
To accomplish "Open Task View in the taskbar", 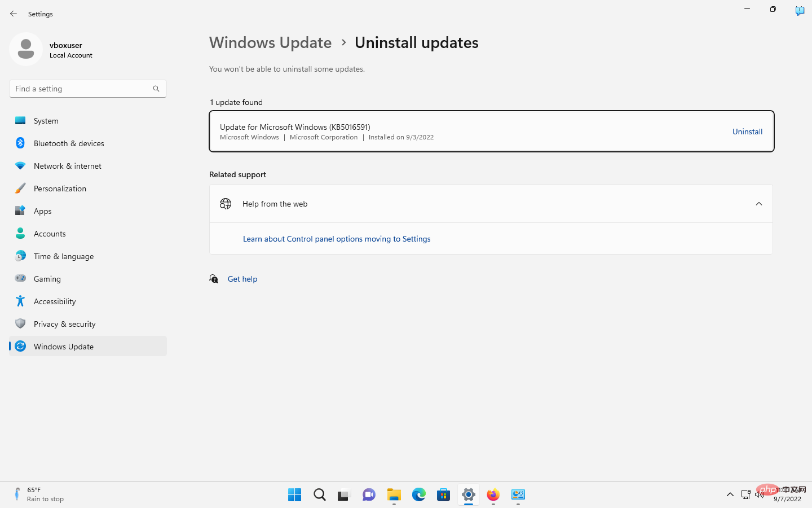I will (x=345, y=495).
